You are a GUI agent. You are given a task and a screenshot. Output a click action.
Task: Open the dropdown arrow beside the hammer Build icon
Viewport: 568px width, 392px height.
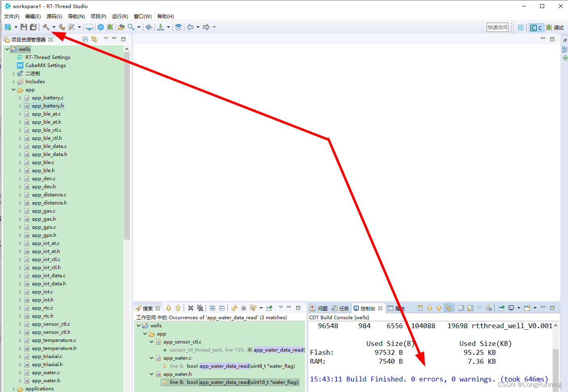pyautogui.click(x=54, y=27)
